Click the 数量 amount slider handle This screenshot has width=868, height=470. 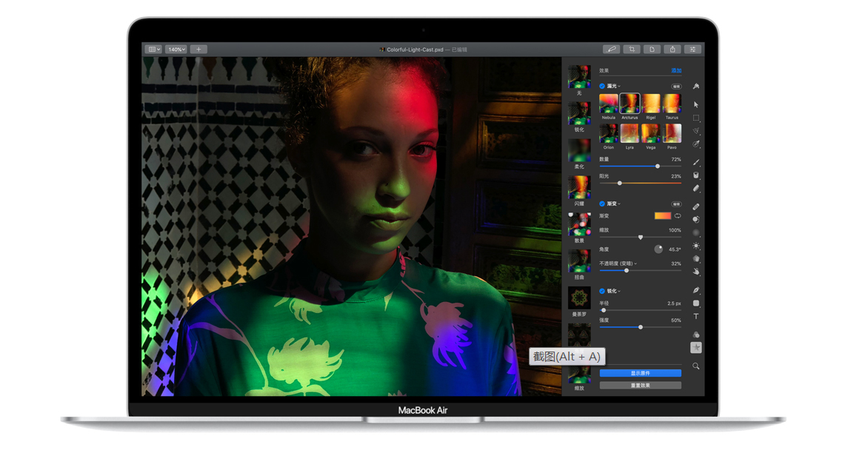pyautogui.click(x=658, y=166)
